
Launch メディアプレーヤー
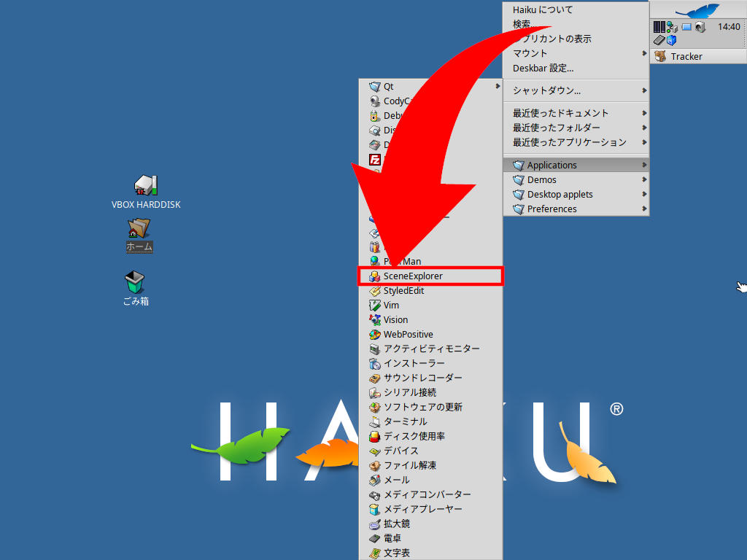pos(430,509)
